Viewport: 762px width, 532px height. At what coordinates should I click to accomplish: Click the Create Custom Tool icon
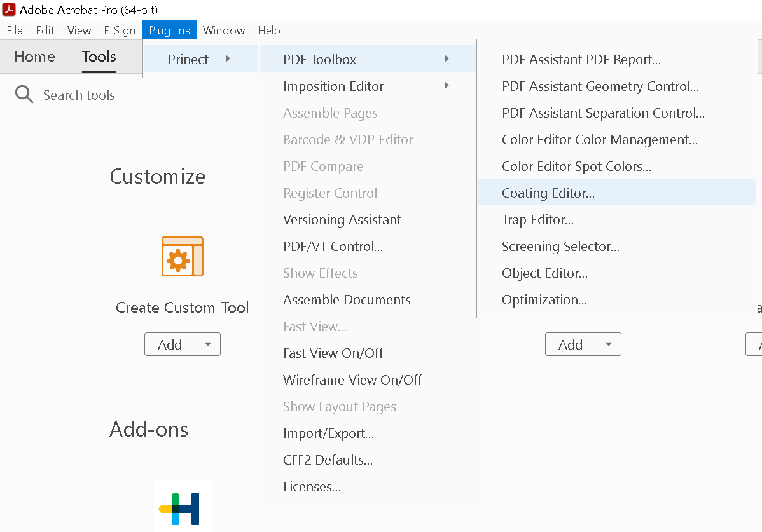pyautogui.click(x=183, y=256)
